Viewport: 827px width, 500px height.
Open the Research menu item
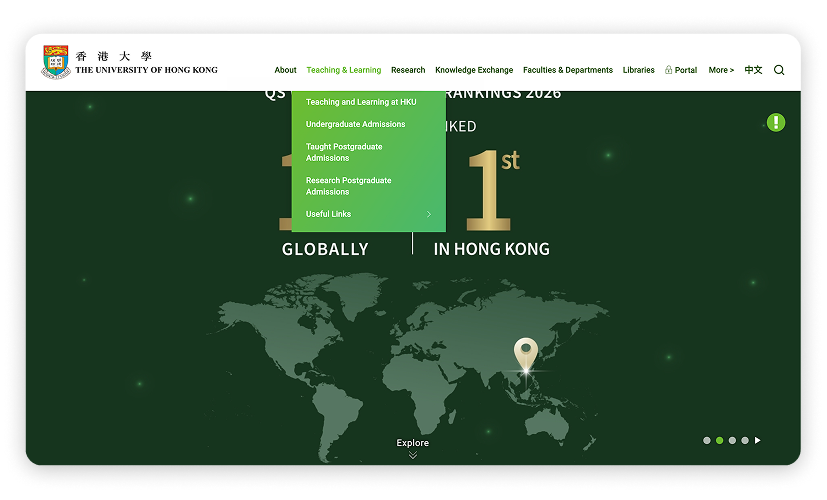point(408,70)
